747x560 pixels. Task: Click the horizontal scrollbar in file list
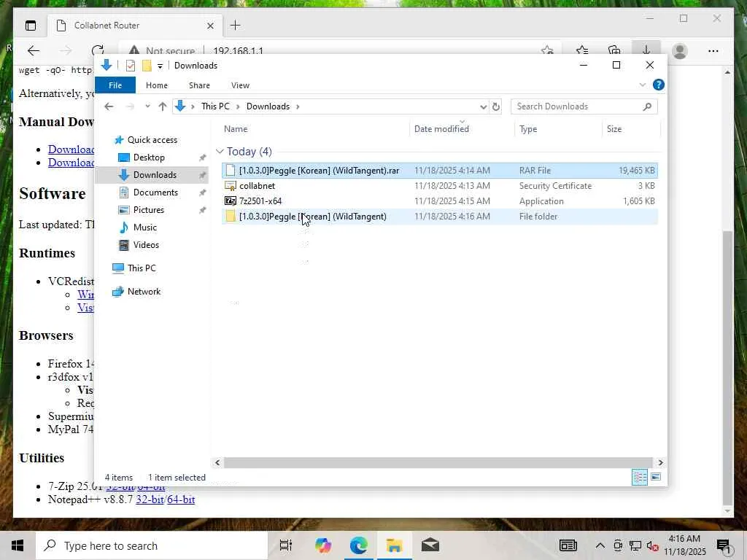(x=438, y=462)
